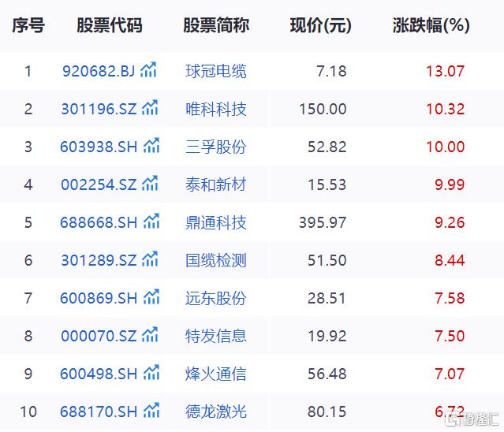Open the chart icon beside 688668.SH

coord(151,222)
